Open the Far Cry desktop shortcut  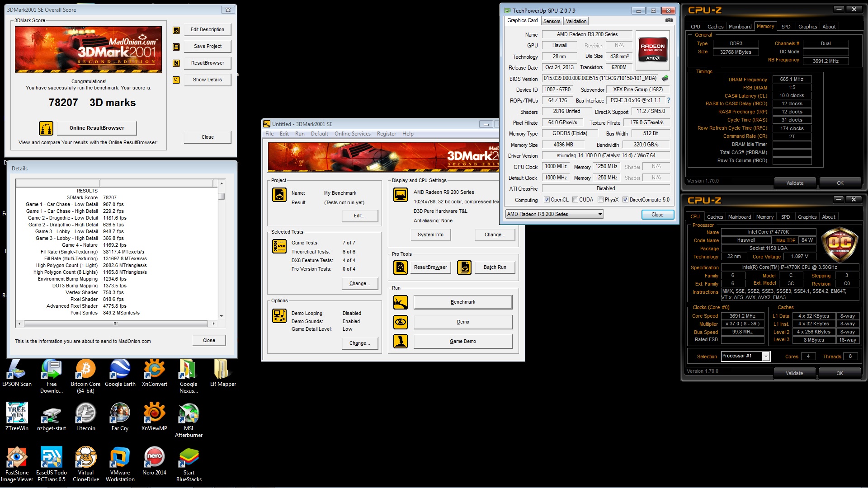pos(120,417)
